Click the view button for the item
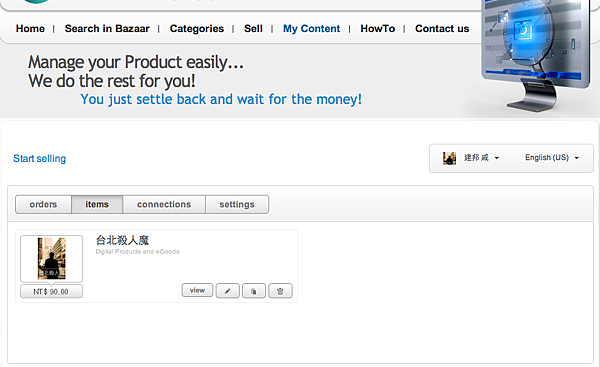The image size is (600, 367). point(197,290)
